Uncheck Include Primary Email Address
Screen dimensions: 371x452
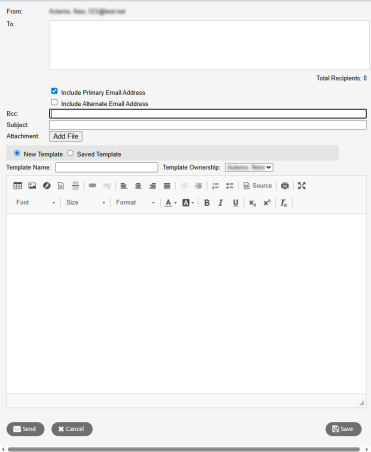tap(54, 91)
